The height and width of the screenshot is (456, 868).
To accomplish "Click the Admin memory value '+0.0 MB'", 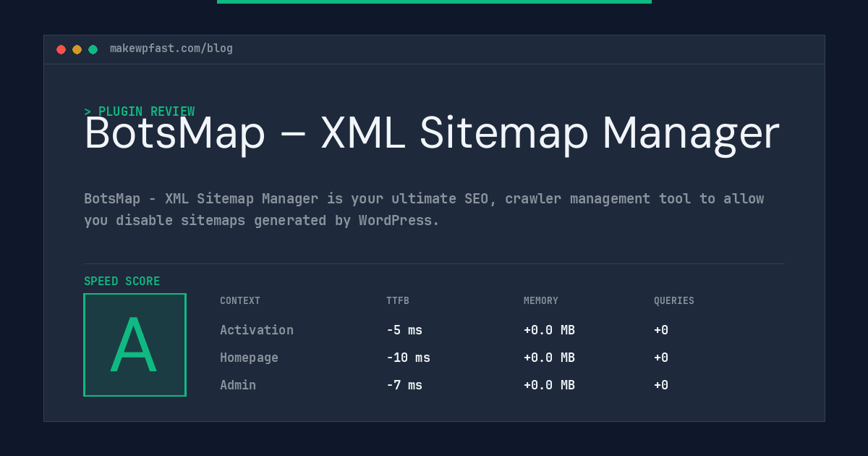I will 549,385.
